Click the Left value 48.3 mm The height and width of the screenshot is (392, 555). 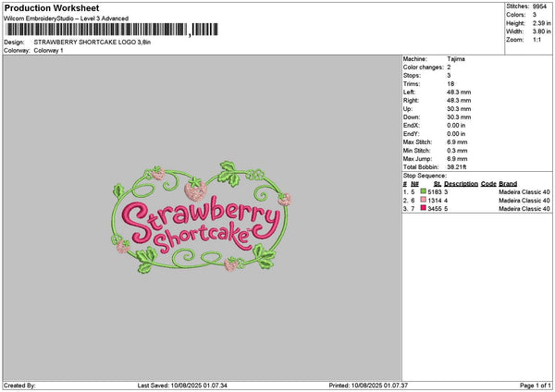pyautogui.click(x=459, y=92)
